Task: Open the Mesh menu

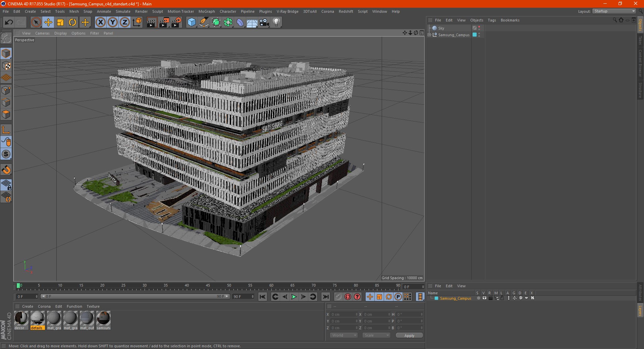Action: (74, 11)
